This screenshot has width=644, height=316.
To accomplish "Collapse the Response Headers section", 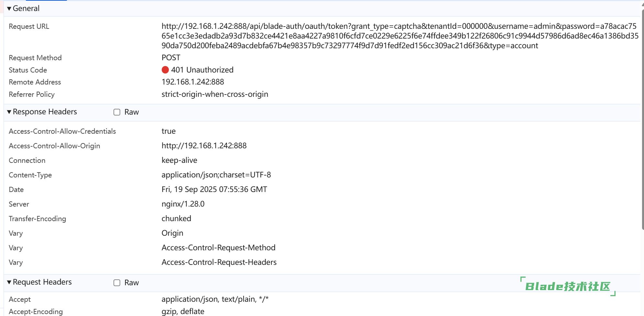I will tap(9, 112).
